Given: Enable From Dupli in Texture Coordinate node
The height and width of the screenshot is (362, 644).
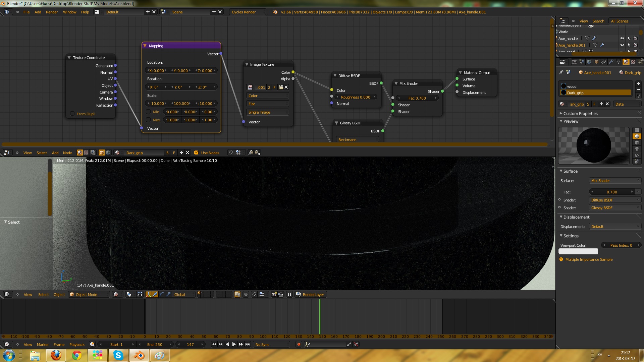Looking at the screenshot, I should tap(72, 114).
